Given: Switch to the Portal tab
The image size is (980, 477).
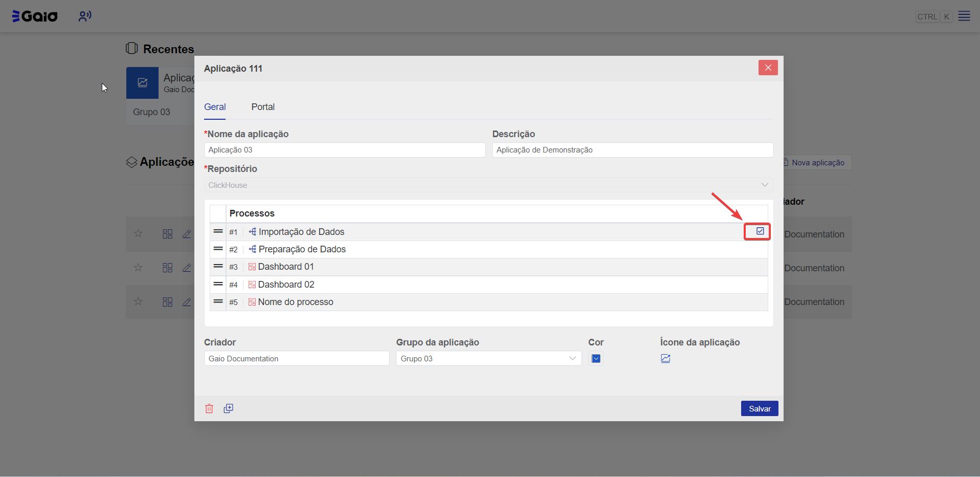Looking at the screenshot, I should point(263,107).
